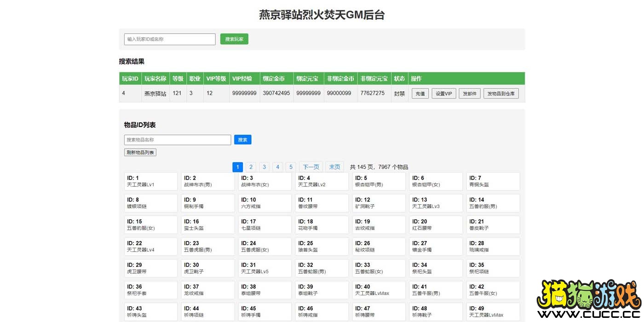Click 发物品到仓库 button
Viewport: 644px width, 322px height.
[501, 93]
